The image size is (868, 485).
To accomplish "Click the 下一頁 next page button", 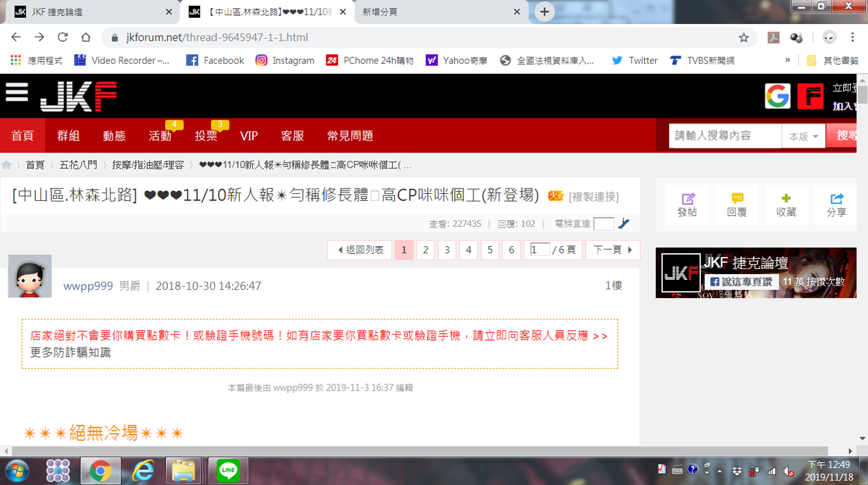I will pos(613,250).
